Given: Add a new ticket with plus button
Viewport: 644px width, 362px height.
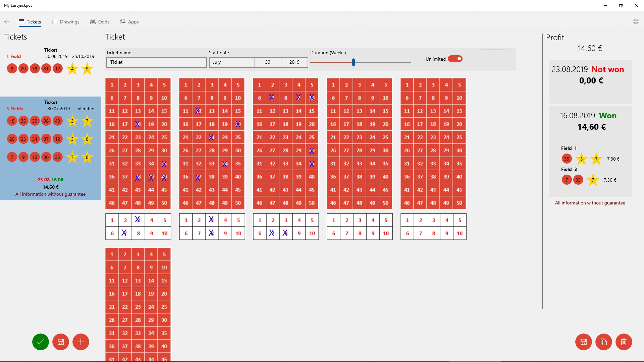Looking at the screenshot, I should point(81,342).
